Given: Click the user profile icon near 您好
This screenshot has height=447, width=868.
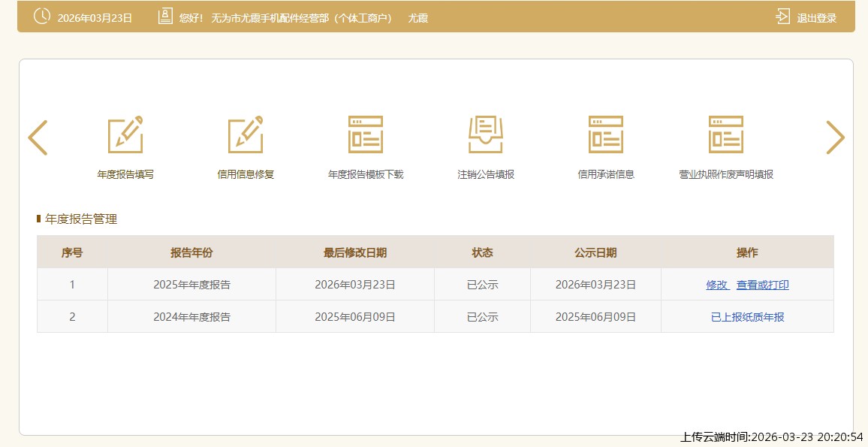Looking at the screenshot, I should [165, 17].
